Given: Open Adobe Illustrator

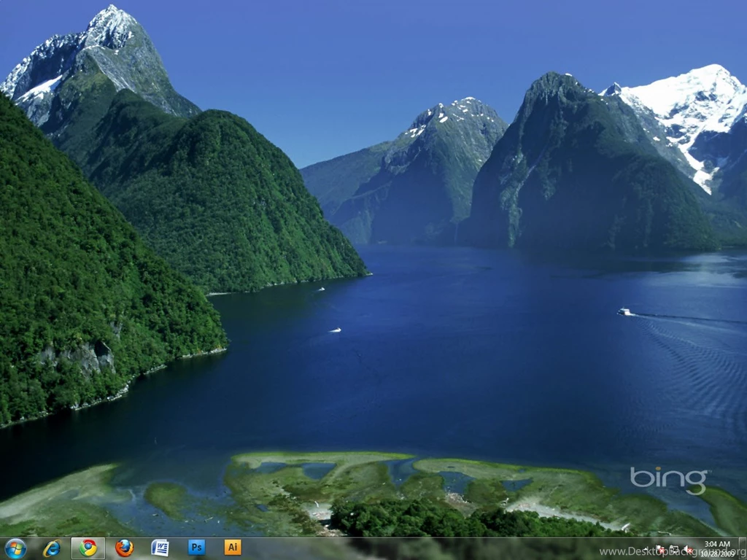Looking at the screenshot, I should click(233, 548).
